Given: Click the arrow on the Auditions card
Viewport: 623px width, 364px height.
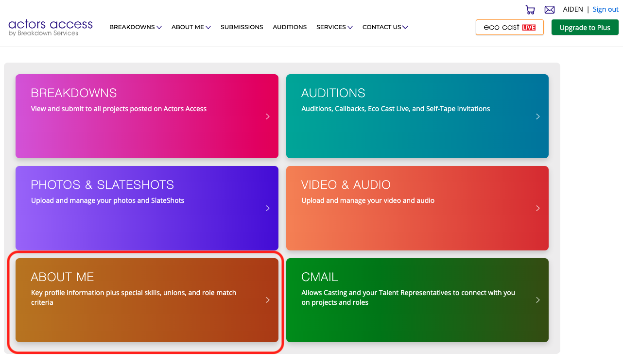Looking at the screenshot, I should 538,116.
